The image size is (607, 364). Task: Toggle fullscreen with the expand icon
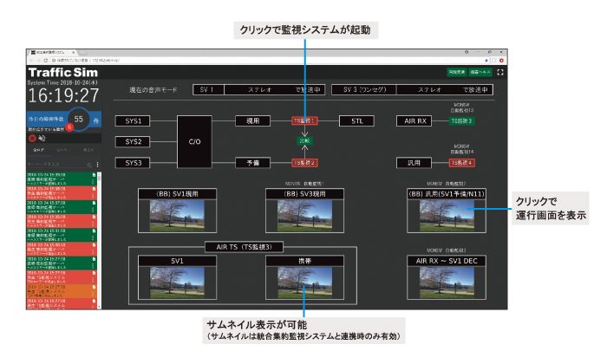(x=500, y=72)
